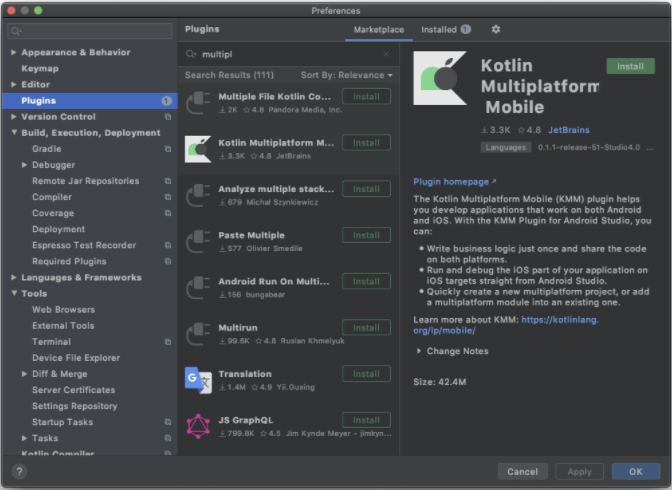Click the Translation plugin icon
Screen dimensions: 672x490
(198, 380)
